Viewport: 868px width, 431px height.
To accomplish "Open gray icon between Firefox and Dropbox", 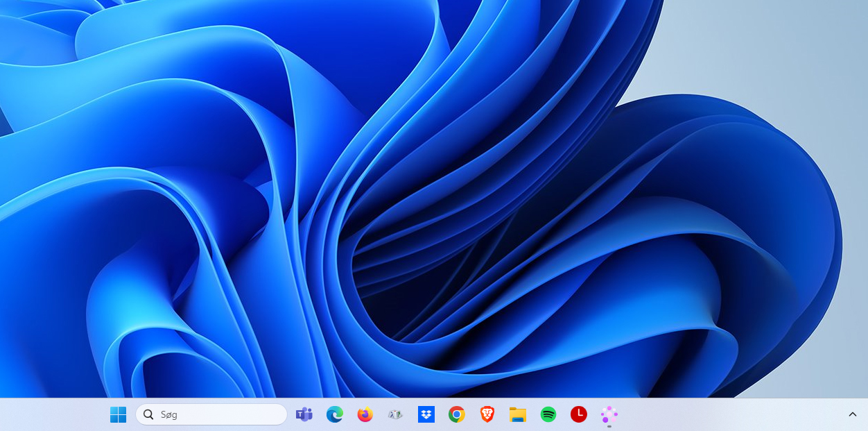I will [x=396, y=414].
